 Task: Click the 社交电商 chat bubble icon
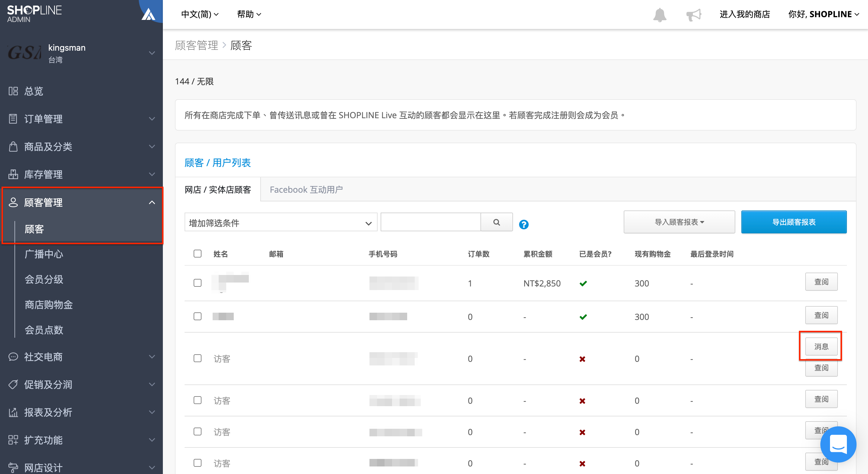(13, 357)
